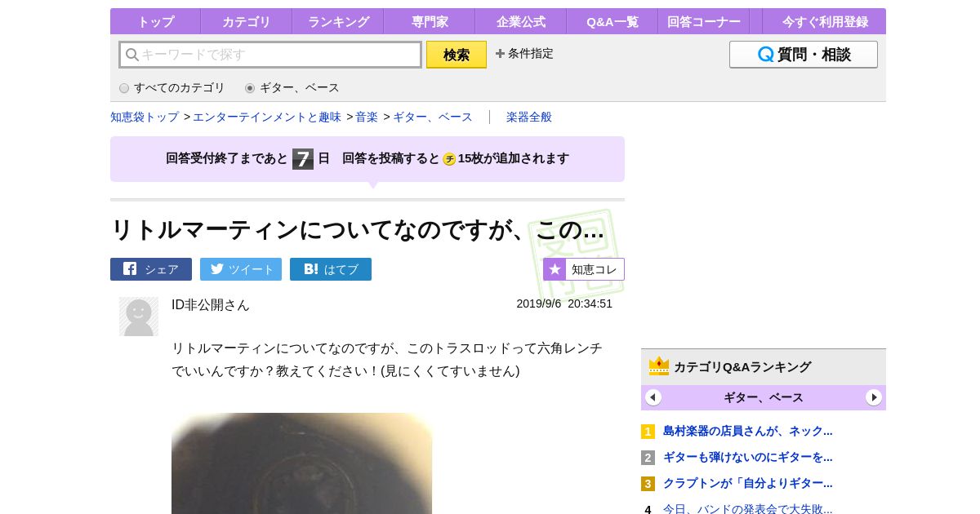Select the すべてのカテゴリ radio button
The height and width of the screenshot is (514, 980).
(124, 88)
